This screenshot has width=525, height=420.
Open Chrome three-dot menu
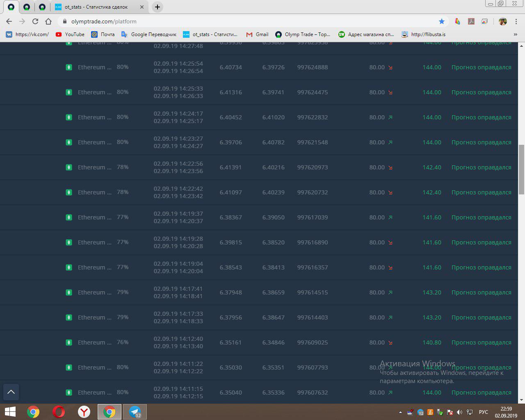pos(516,21)
